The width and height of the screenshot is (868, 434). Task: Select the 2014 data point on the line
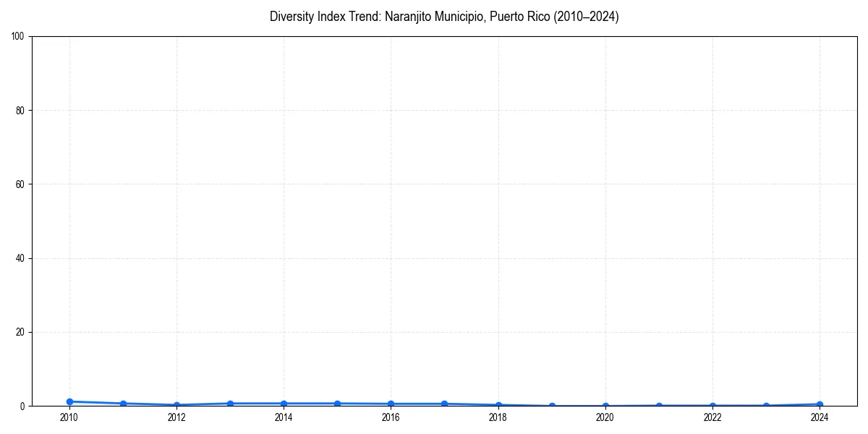click(x=283, y=402)
